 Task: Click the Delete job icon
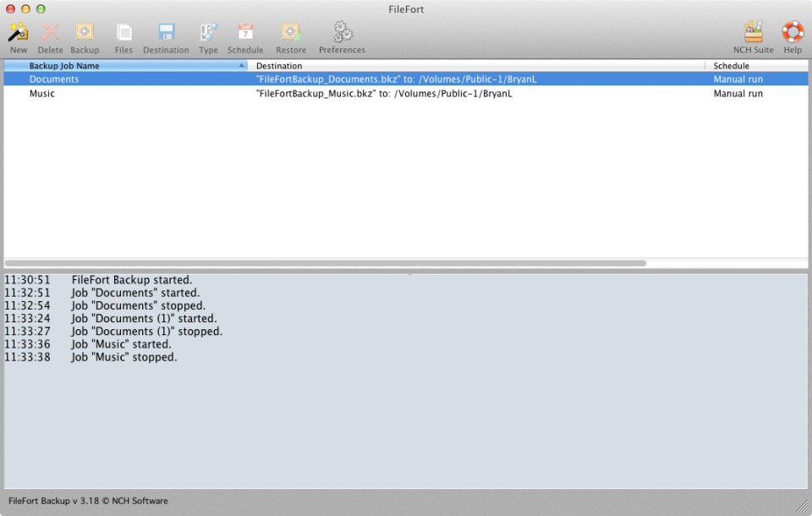pos(51,34)
